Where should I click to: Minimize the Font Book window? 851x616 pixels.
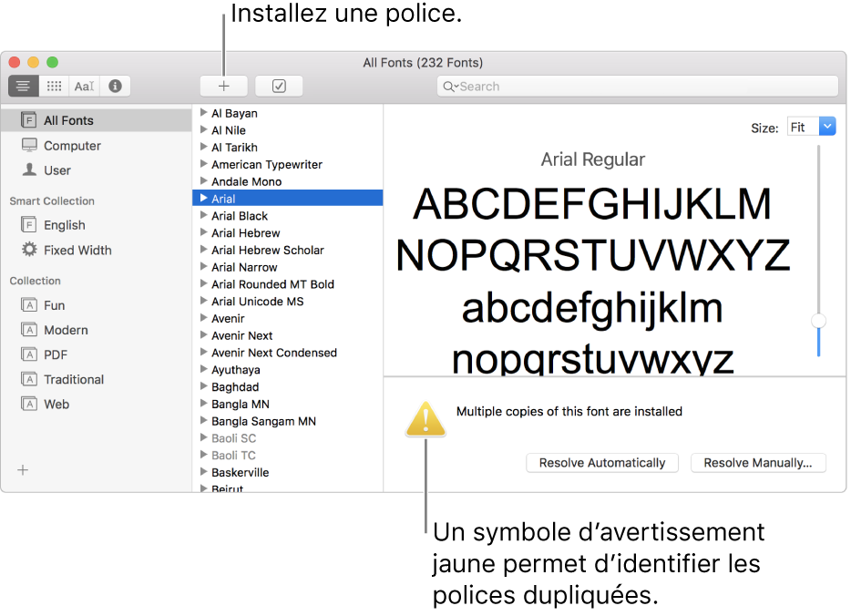[34, 62]
